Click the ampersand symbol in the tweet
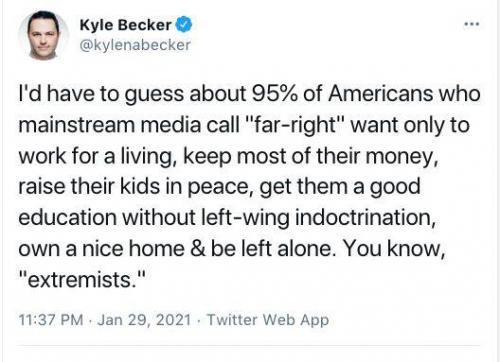The width and height of the screenshot is (500, 362). (x=198, y=249)
